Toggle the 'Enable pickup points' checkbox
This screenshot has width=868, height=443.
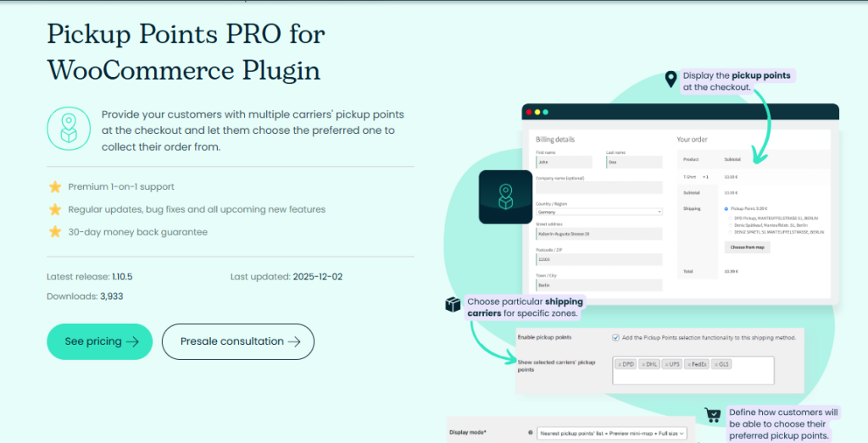tap(615, 337)
